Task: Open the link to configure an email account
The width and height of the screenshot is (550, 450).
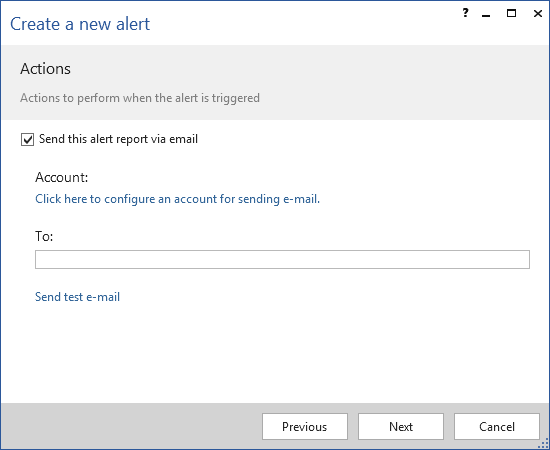Action: [x=177, y=199]
